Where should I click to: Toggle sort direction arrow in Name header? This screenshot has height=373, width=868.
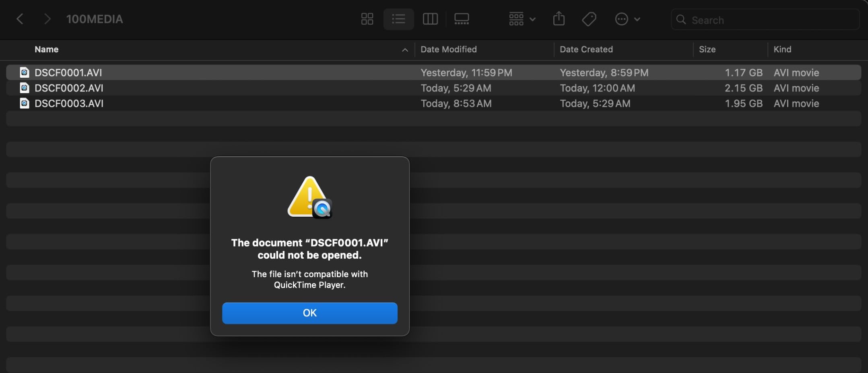405,50
